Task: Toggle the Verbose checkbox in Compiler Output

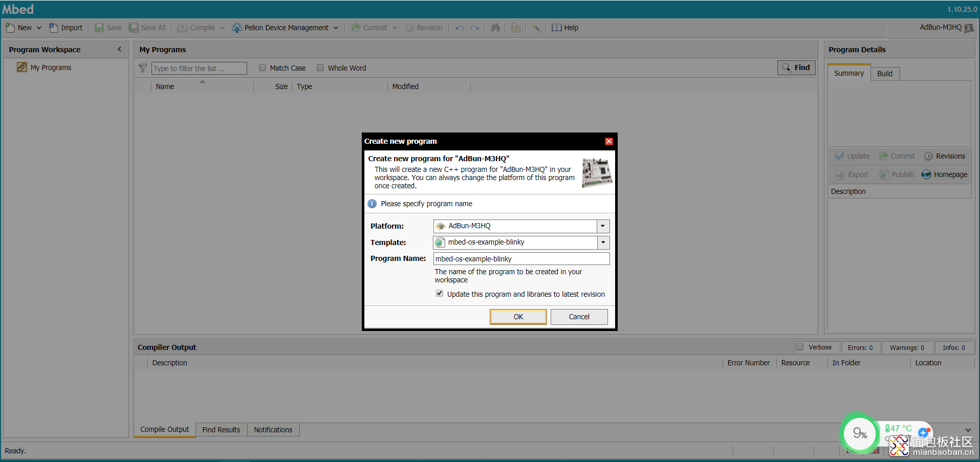Action: pos(800,347)
